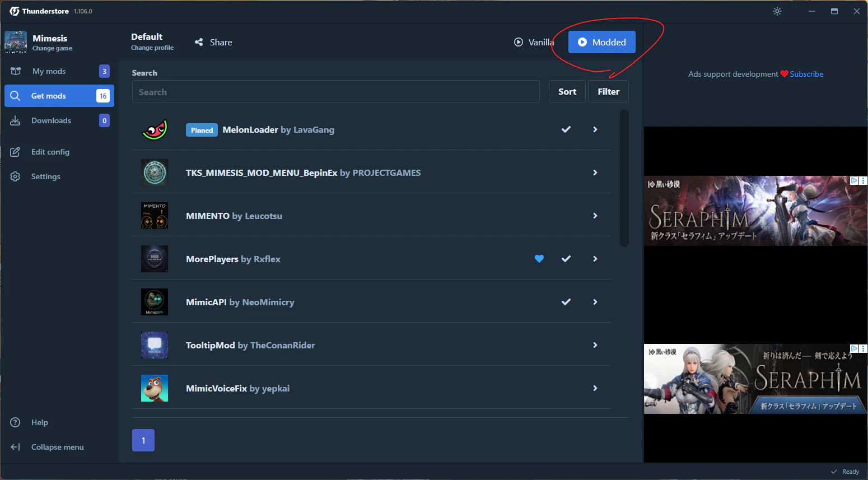Go to Downloads section
This screenshot has height=480, width=868.
[x=59, y=120]
